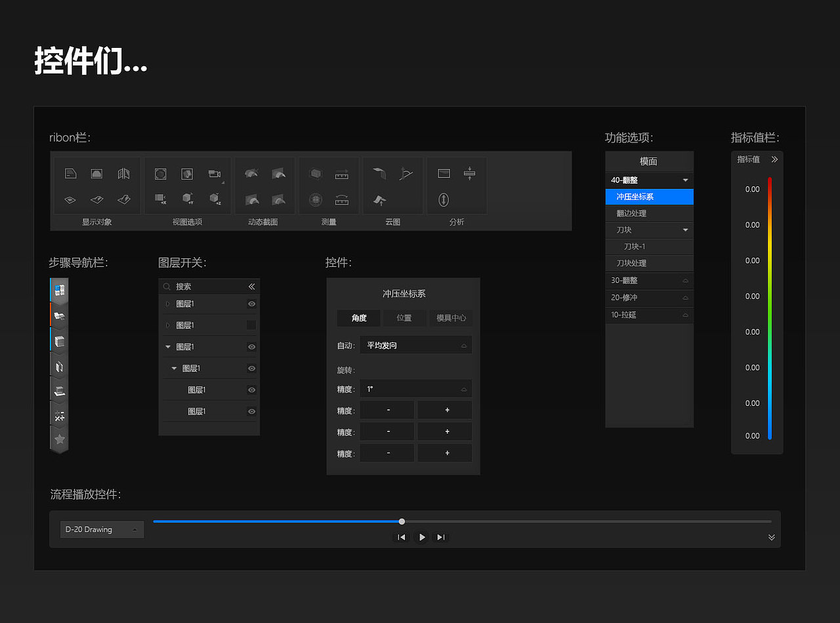
Task: Open the D-20 Drawing dropdown
Action: tap(102, 529)
